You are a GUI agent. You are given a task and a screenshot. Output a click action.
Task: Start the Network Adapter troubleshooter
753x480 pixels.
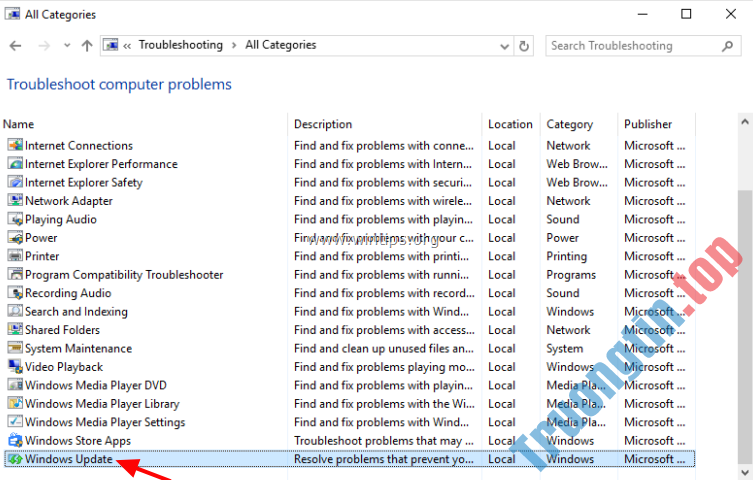pyautogui.click(x=69, y=201)
